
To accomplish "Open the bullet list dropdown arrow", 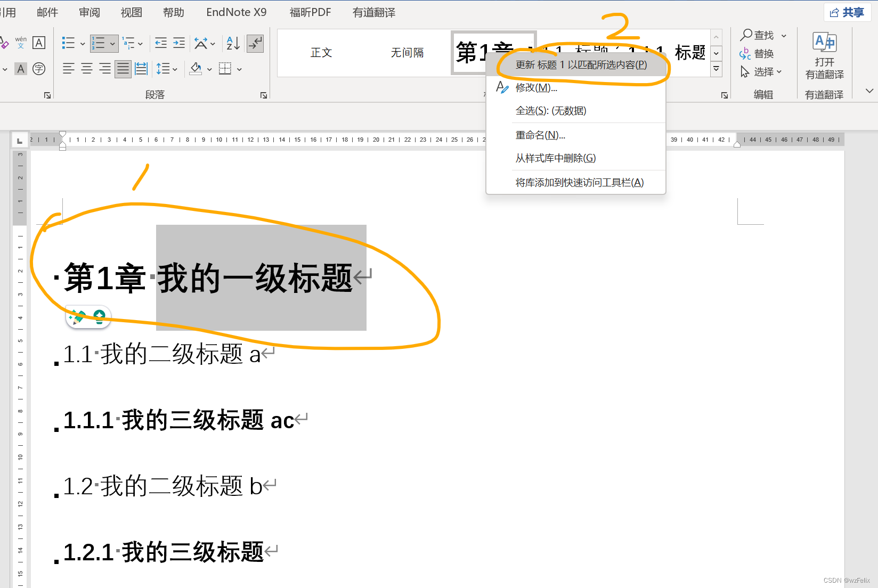I will click(x=83, y=44).
